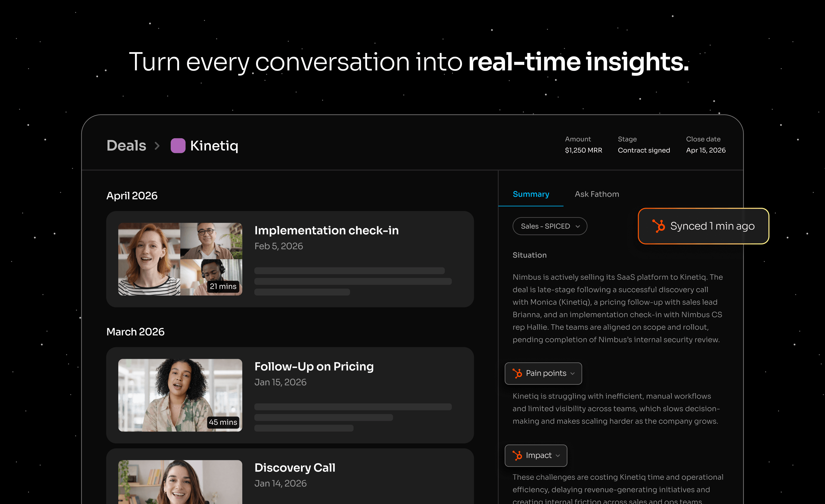Click HubSpot icon beside Impact
This screenshot has width=825, height=504.
[517, 455]
